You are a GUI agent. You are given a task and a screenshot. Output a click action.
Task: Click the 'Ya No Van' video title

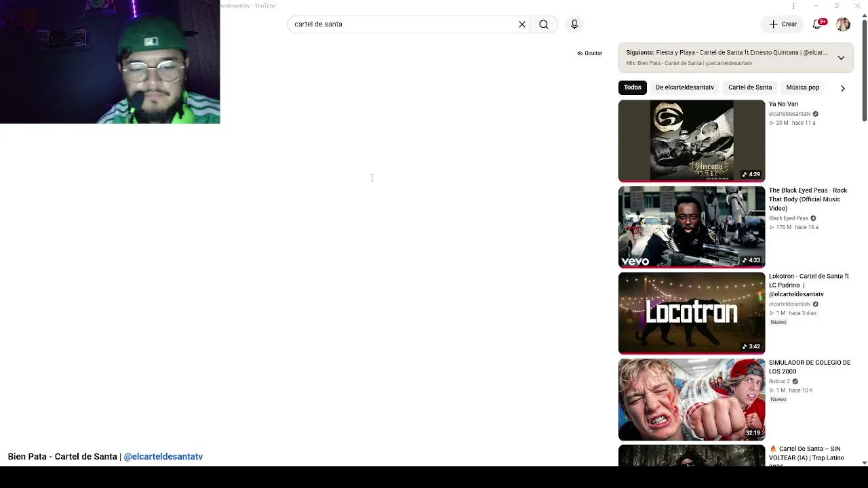(783, 104)
